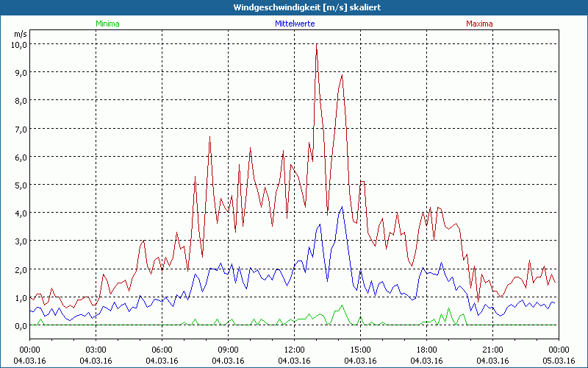Click the 6,0 y-axis value

click(x=21, y=157)
